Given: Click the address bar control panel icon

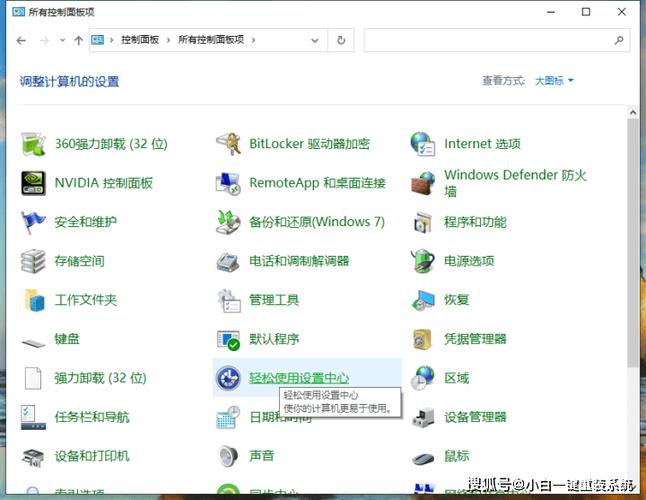Looking at the screenshot, I should [x=98, y=40].
